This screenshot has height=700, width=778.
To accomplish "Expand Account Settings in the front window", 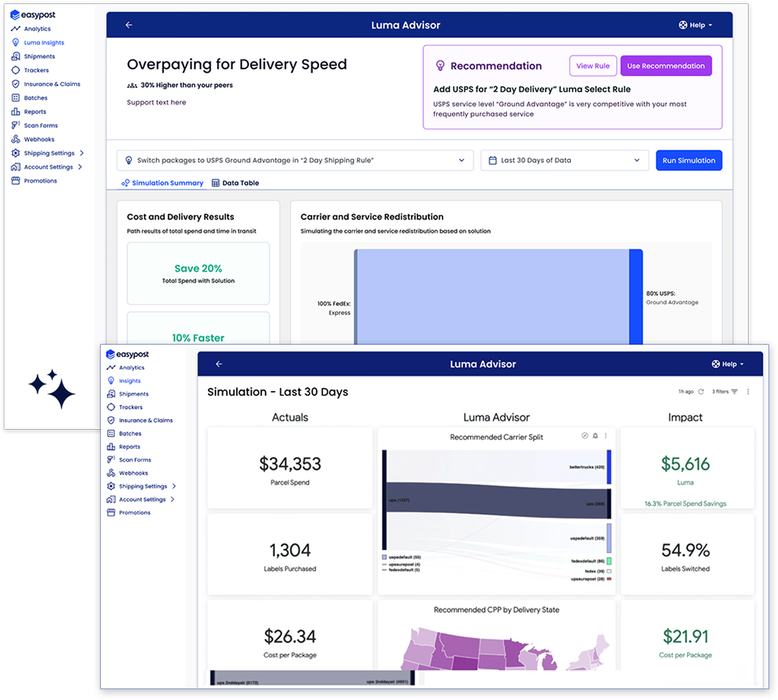I will point(141,500).
